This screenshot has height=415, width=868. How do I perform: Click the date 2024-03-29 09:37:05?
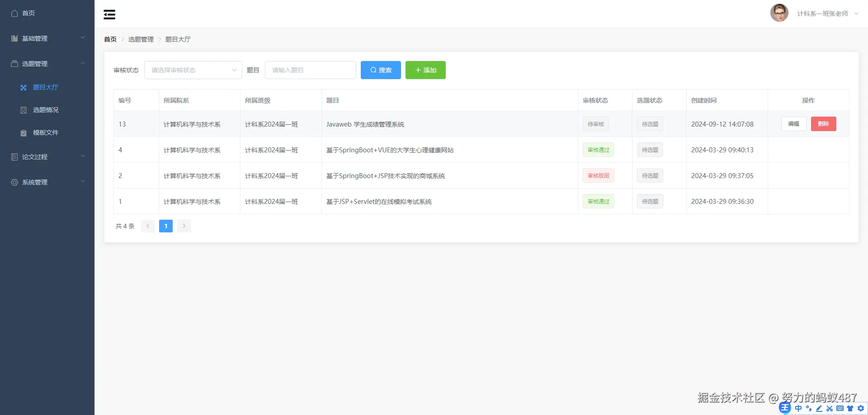click(722, 176)
